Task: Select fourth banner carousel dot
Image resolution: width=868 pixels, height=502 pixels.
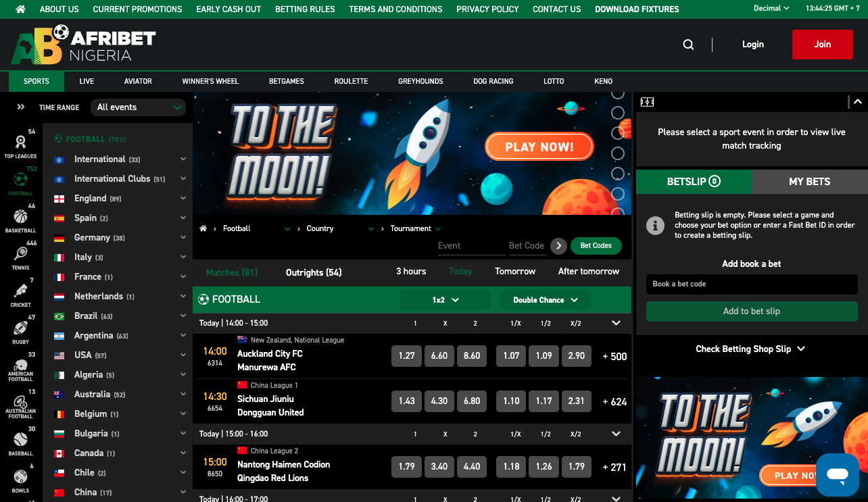Action: tap(617, 153)
